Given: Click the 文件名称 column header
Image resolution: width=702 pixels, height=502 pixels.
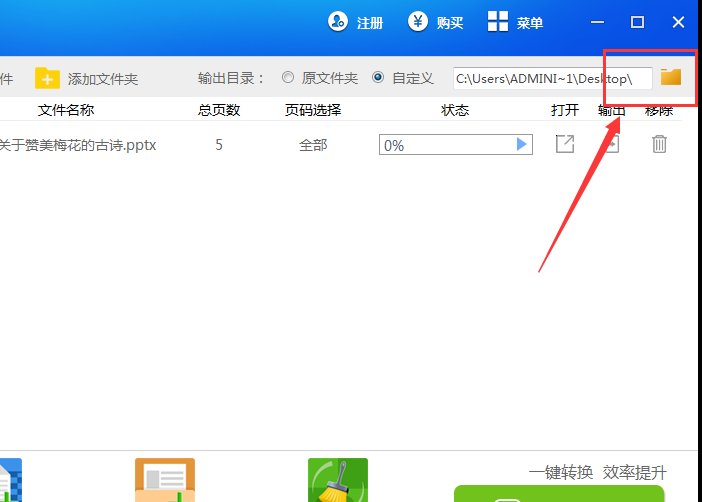Looking at the screenshot, I should (x=66, y=110).
